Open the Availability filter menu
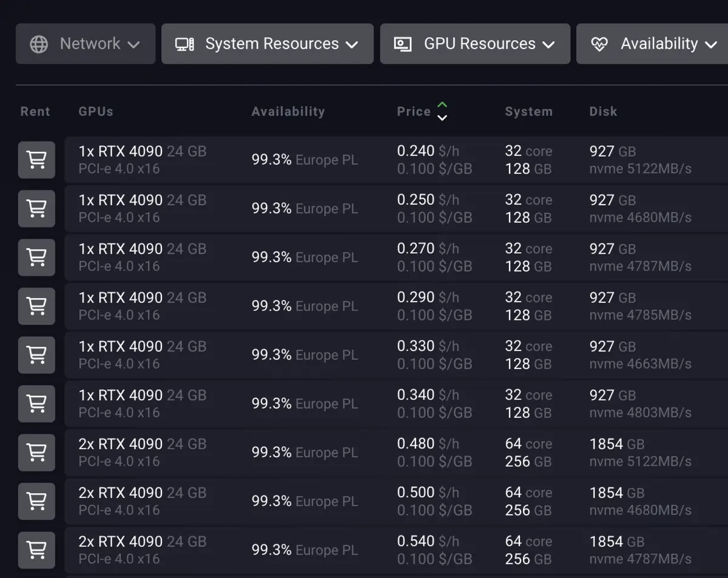Viewport: 728px width, 578px height. tap(658, 43)
